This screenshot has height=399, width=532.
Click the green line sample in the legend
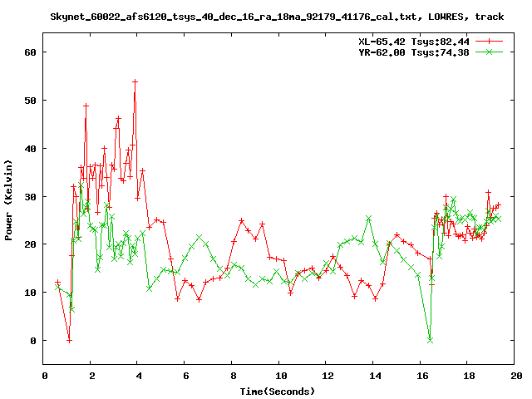[x=489, y=52]
